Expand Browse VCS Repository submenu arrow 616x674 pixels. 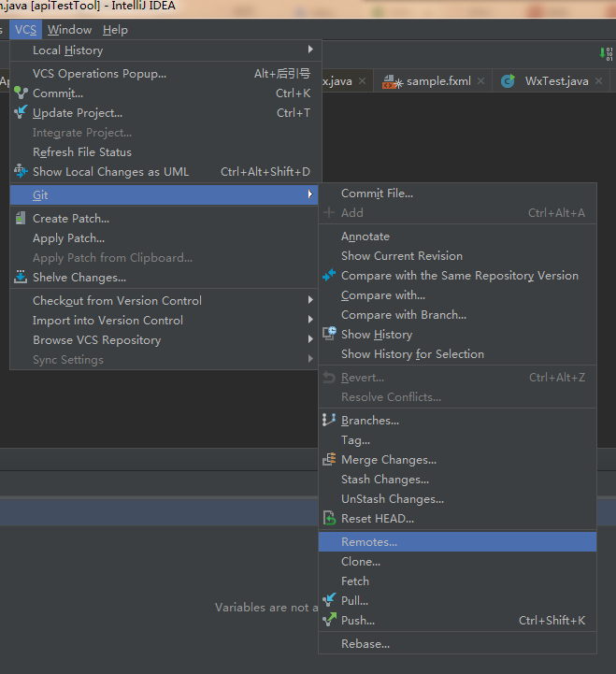(x=310, y=339)
